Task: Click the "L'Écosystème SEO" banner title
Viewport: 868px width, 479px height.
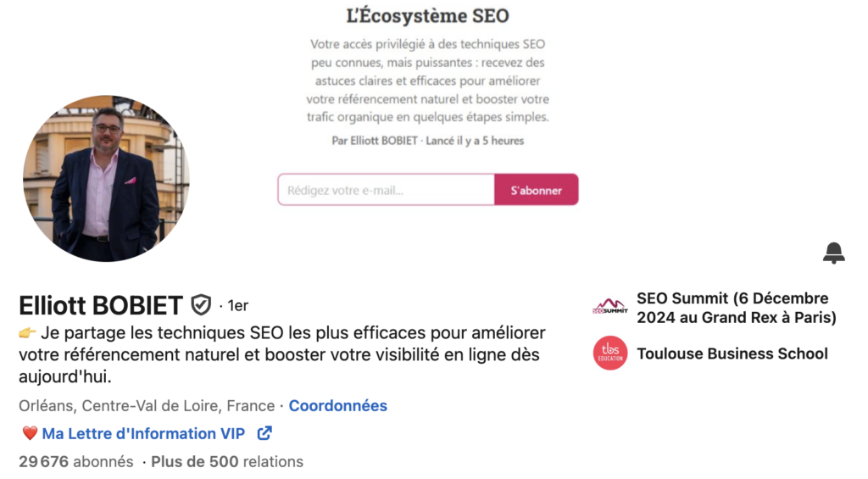Action: coord(428,16)
